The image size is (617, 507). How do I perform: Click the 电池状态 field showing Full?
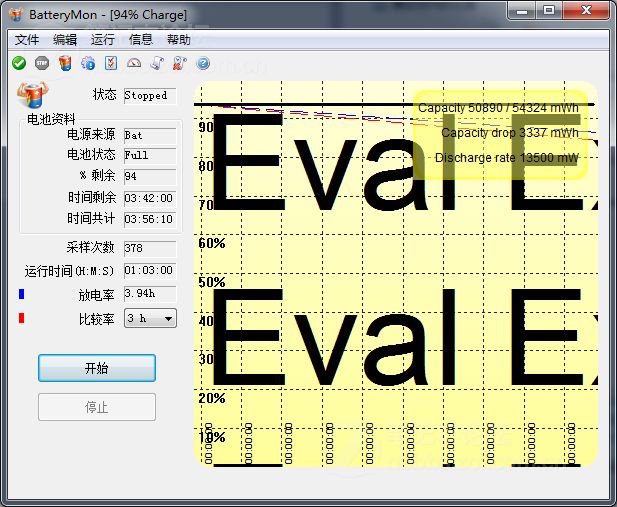point(150,155)
